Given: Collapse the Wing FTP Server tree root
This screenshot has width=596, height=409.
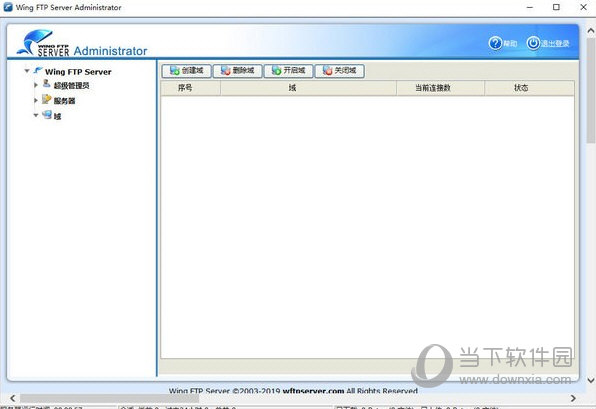Looking at the screenshot, I should [x=27, y=71].
